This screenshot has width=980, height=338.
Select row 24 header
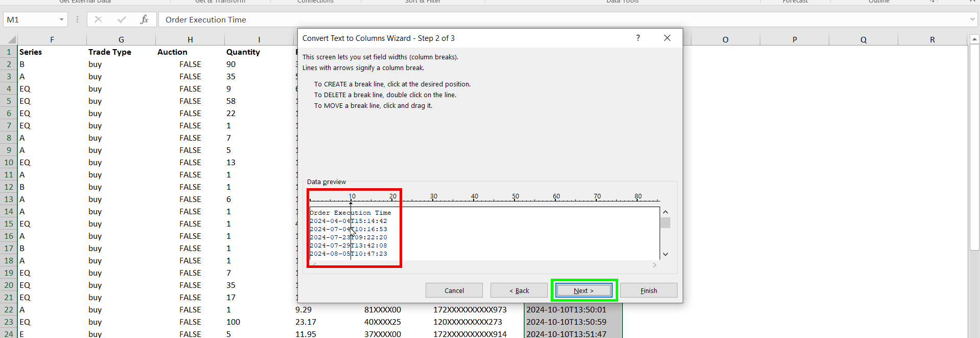(x=9, y=333)
